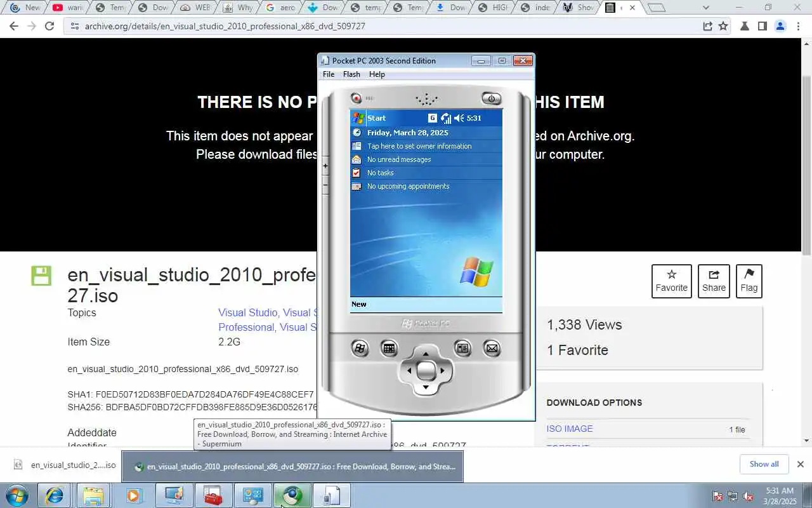Go back in the browser
This screenshot has height=508, width=812.
(14, 26)
